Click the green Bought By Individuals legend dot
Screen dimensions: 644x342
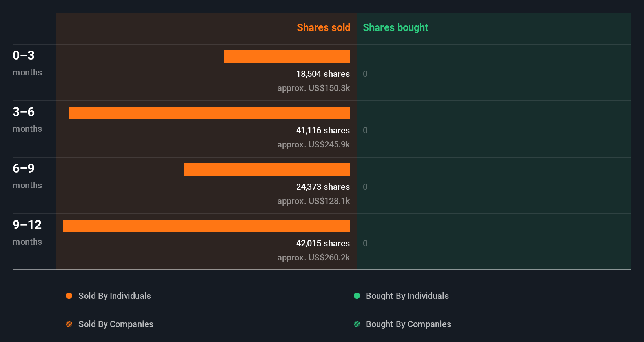pos(357,296)
